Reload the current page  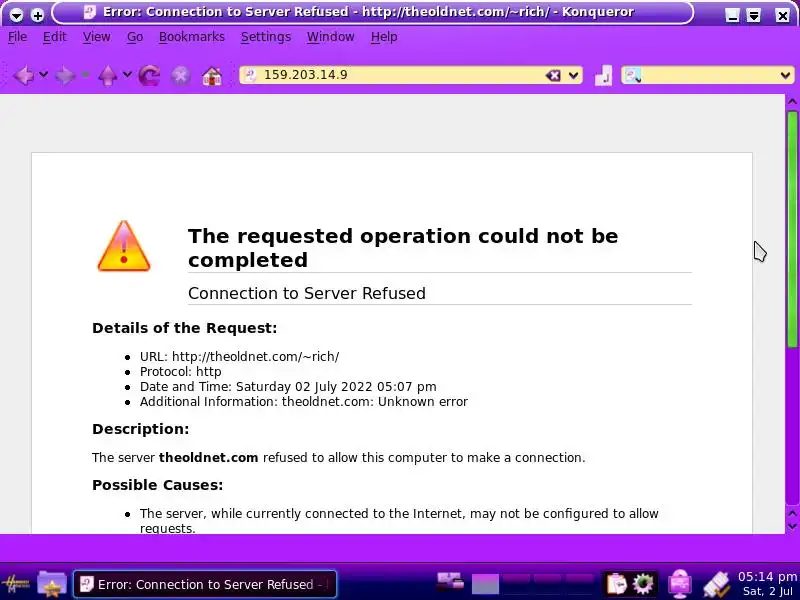pos(149,76)
